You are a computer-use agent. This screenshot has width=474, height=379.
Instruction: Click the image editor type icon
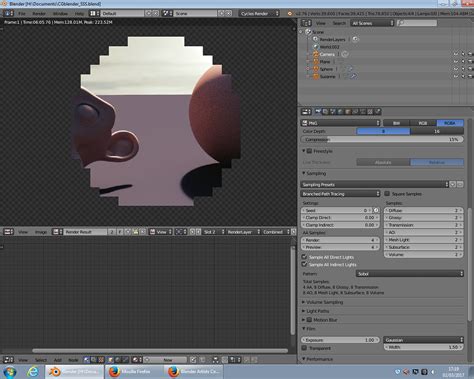pyautogui.click(x=8, y=232)
